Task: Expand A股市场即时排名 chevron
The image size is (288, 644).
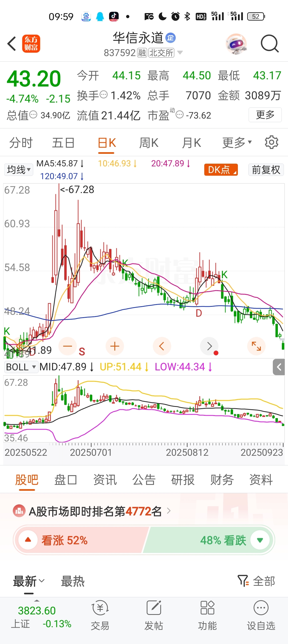Action: [x=169, y=511]
